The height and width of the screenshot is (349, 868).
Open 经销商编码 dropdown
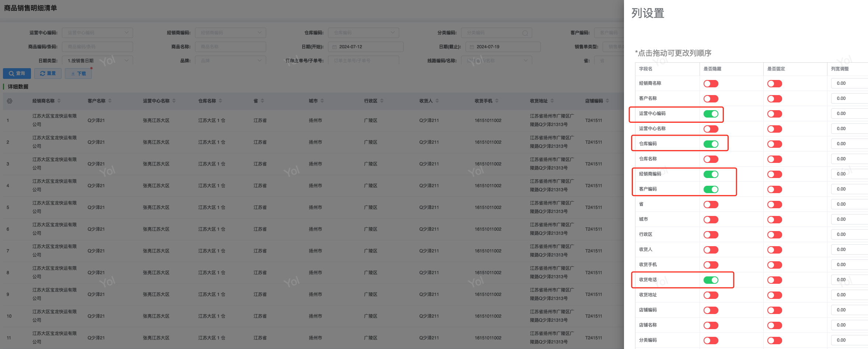tap(230, 33)
